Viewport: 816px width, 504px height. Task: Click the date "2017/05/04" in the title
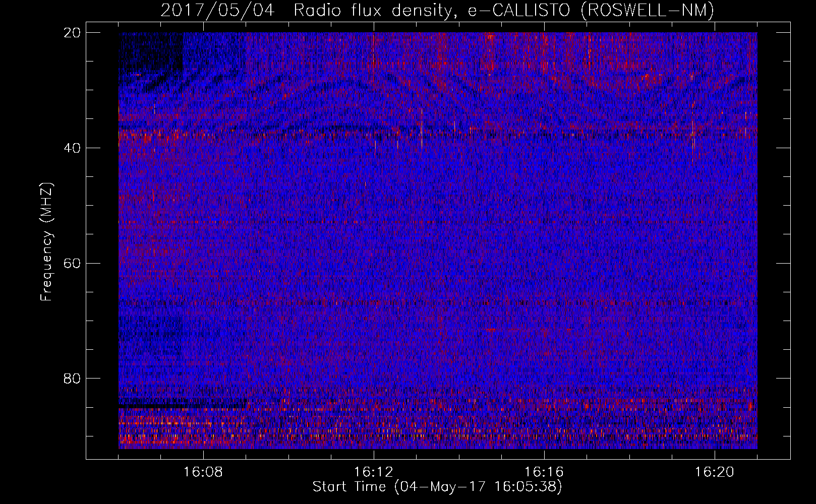[x=217, y=10]
